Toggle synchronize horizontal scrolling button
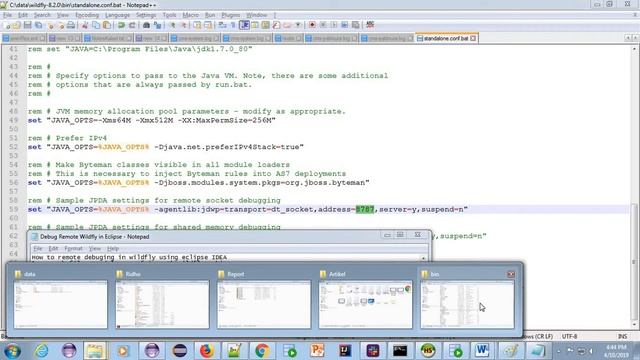 pos(208,25)
